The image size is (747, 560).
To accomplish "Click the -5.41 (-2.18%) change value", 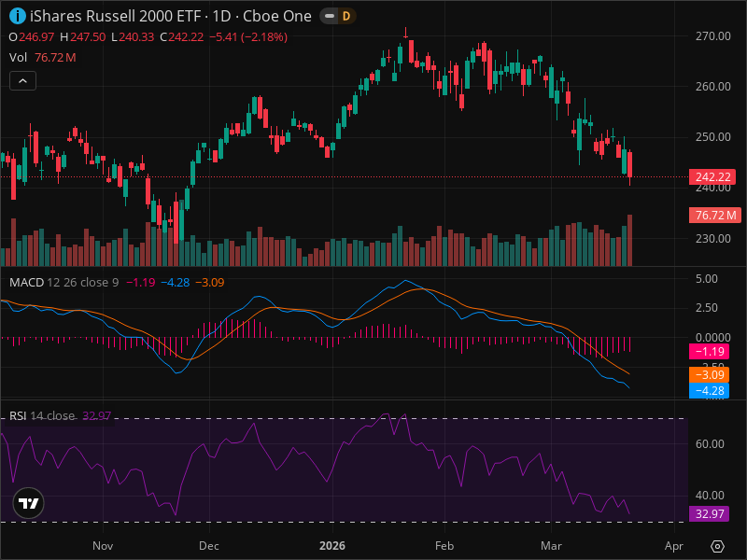I will pos(248,37).
